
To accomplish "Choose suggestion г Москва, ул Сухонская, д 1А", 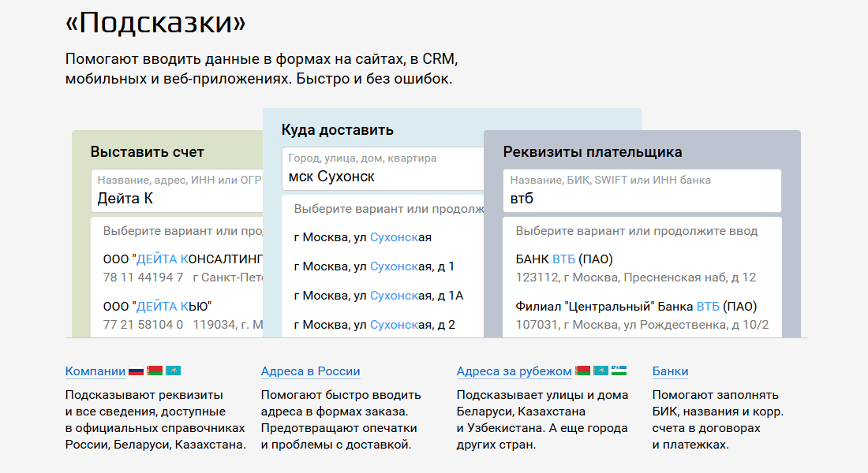I will (x=383, y=296).
